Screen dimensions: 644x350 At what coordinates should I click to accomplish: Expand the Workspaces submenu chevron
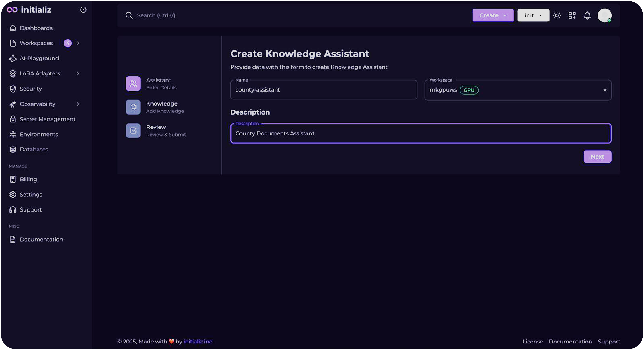click(78, 43)
